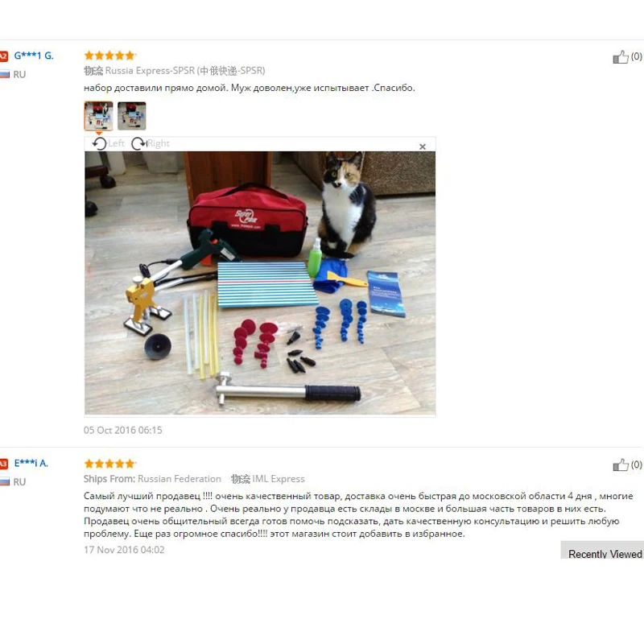
Task: Click the 05 Oct 2016 review date
Action: pyautogui.click(x=123, y=430)
